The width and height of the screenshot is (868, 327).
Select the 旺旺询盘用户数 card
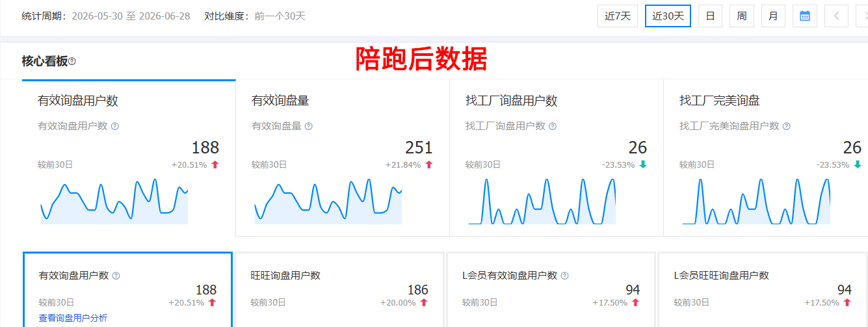coord(339,290)
